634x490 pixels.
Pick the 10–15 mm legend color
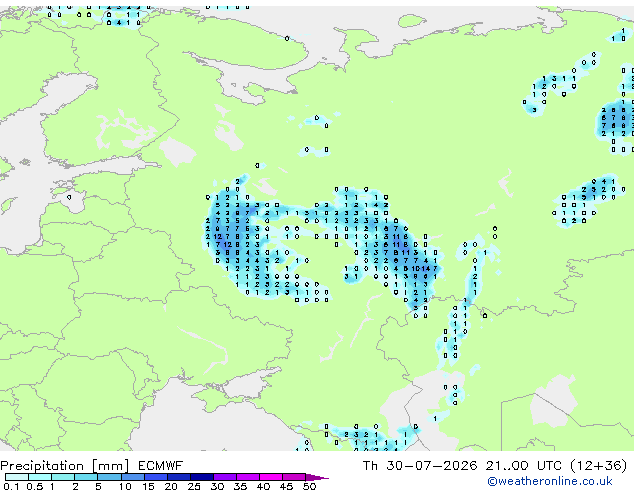click(133, 477)
